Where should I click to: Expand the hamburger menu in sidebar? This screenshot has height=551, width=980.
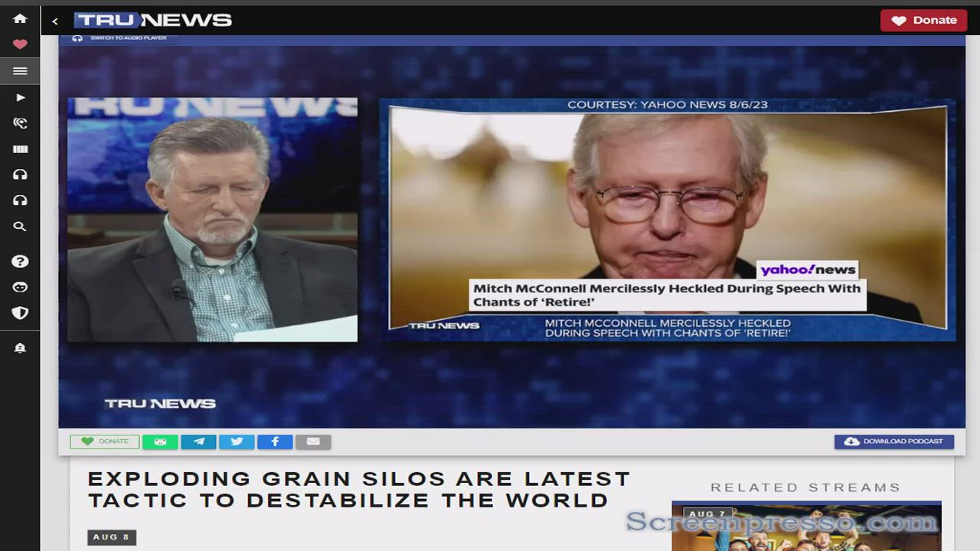coord(20,71)
